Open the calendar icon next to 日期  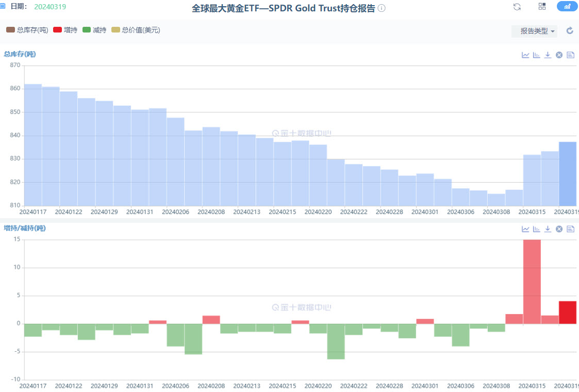[x=3, y=6]
